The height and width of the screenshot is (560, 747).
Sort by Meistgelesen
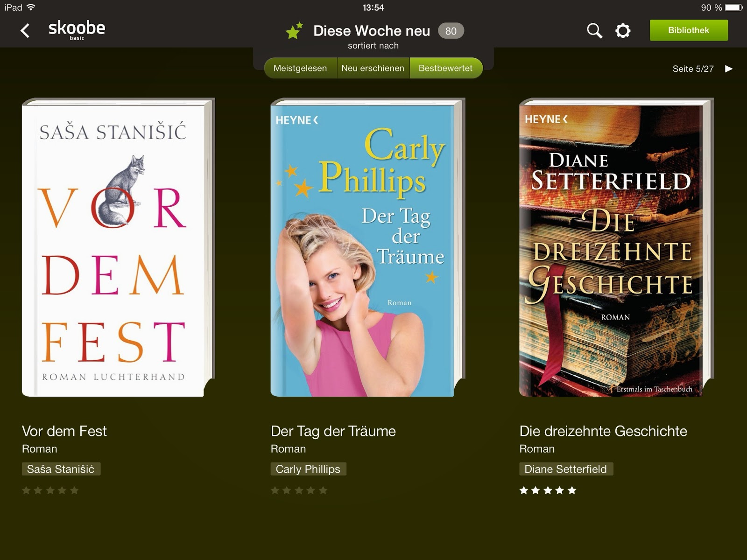click(x=300, y=68)
